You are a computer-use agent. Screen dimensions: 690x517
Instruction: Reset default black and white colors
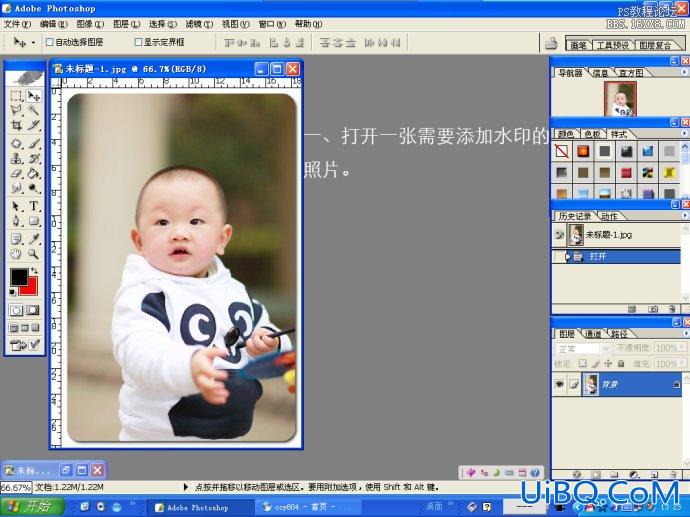click(x=13, y=292)
